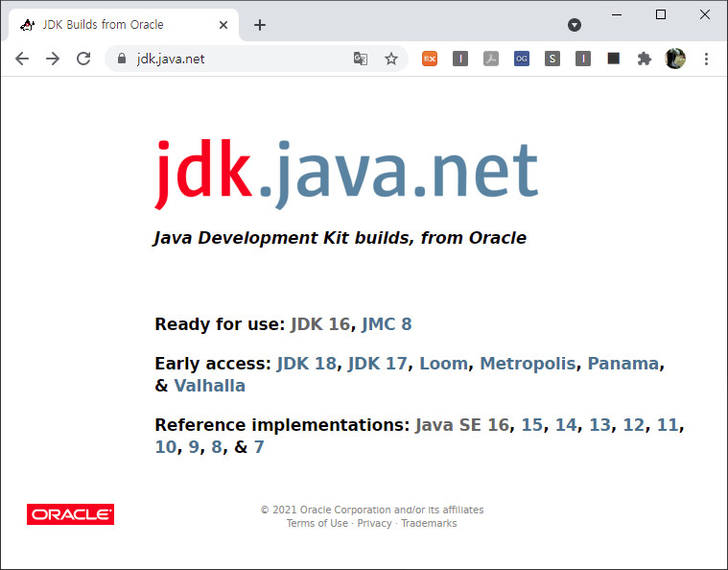Click the red Oracle logo
This screenshot has height=570, width=728.
(70, 514)
